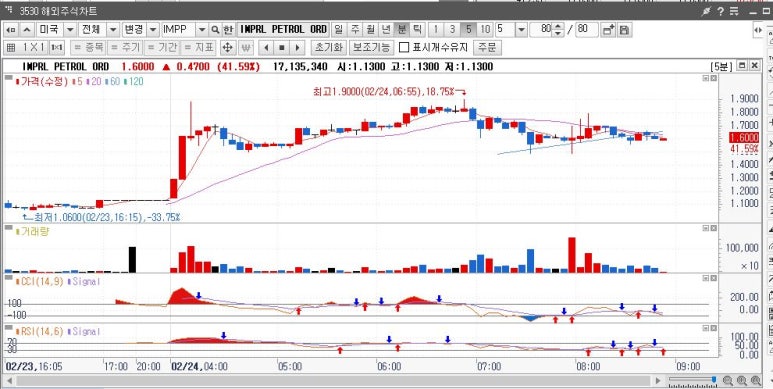Click the back navigation icon before 미국 dropdown
The height and width of the screenshot is (389, 773).
[x=12, y=30]
